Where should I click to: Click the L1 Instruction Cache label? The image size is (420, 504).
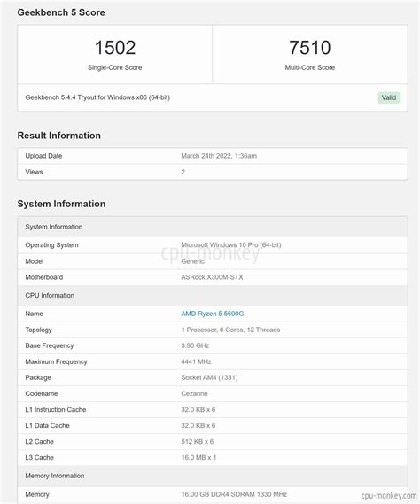56,410
